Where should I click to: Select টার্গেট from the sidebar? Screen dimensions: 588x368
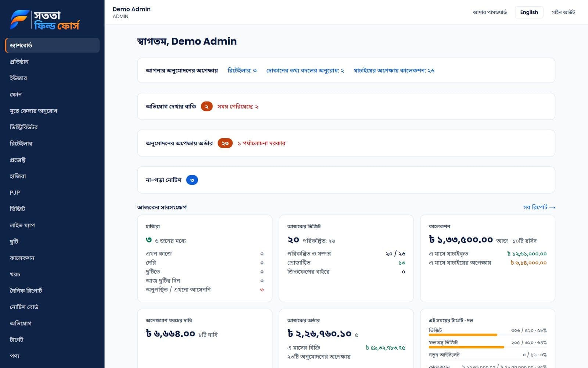tap(52, 340)
